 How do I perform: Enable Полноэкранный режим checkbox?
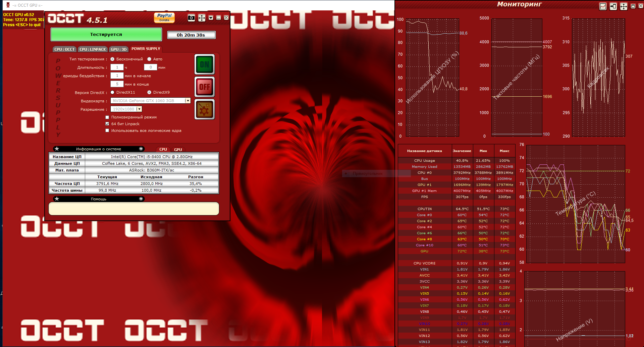coord(107,117)
